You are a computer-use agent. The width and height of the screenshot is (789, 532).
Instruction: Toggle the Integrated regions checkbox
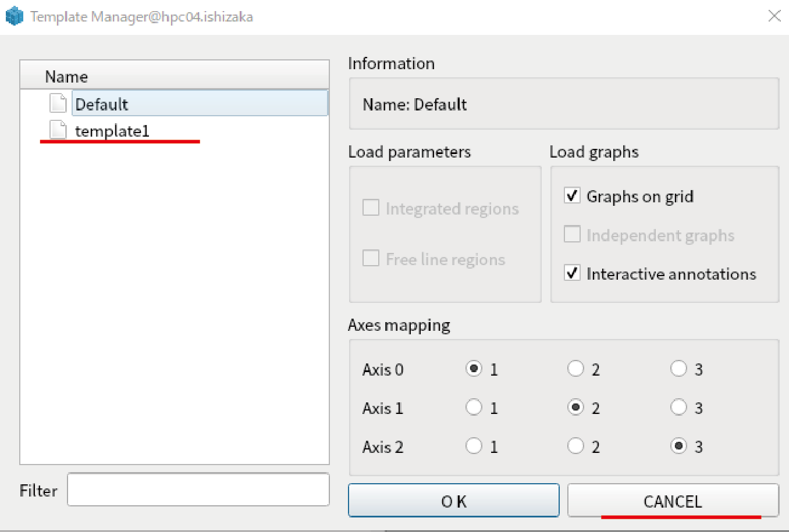point(371,208)
